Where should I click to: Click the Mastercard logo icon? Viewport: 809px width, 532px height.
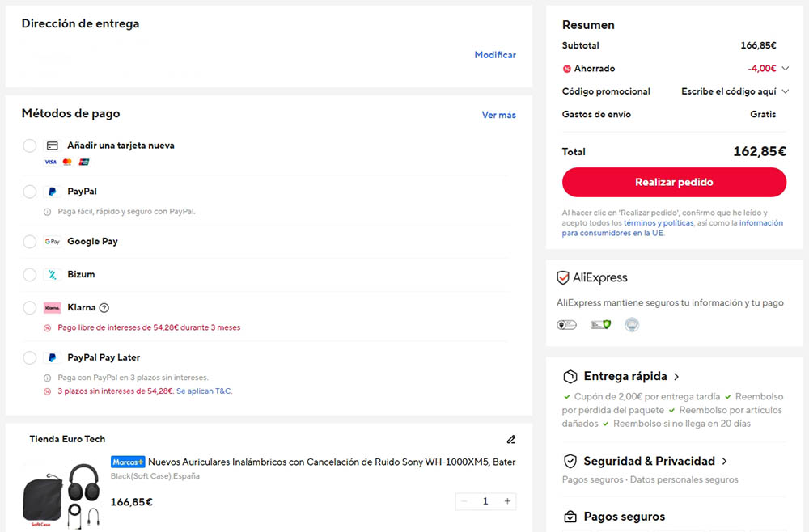tap(67, 162)
